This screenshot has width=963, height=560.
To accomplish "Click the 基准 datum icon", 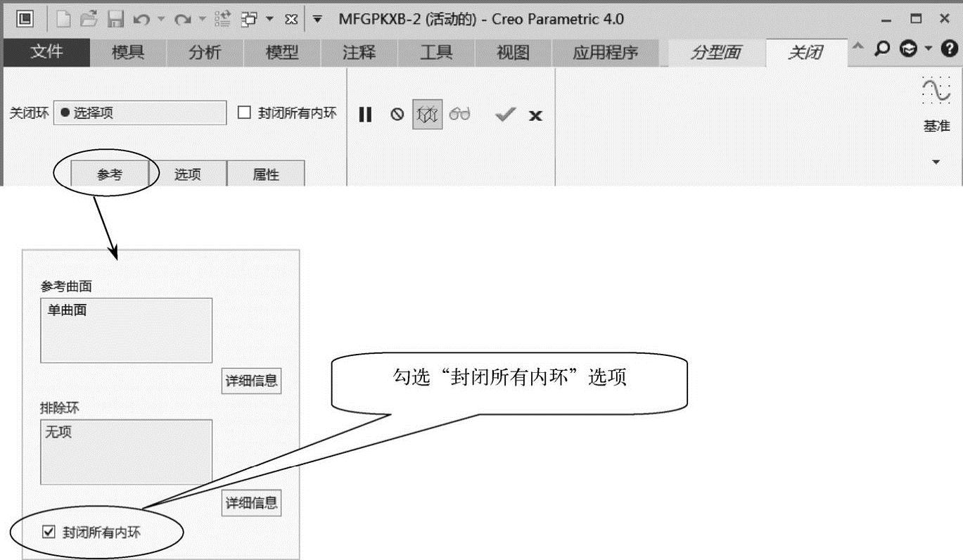I will point(936,91).
